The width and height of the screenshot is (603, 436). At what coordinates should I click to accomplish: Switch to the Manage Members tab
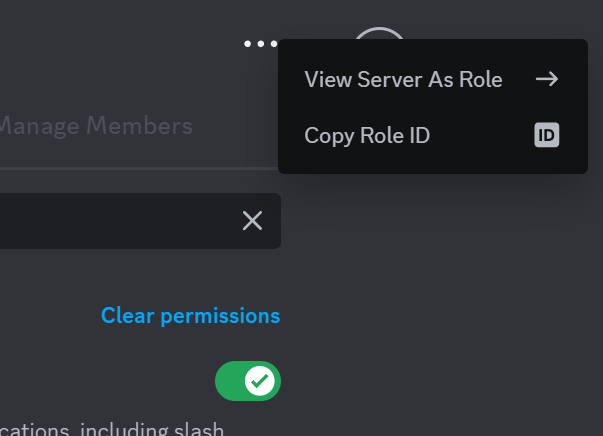(96, 126)
